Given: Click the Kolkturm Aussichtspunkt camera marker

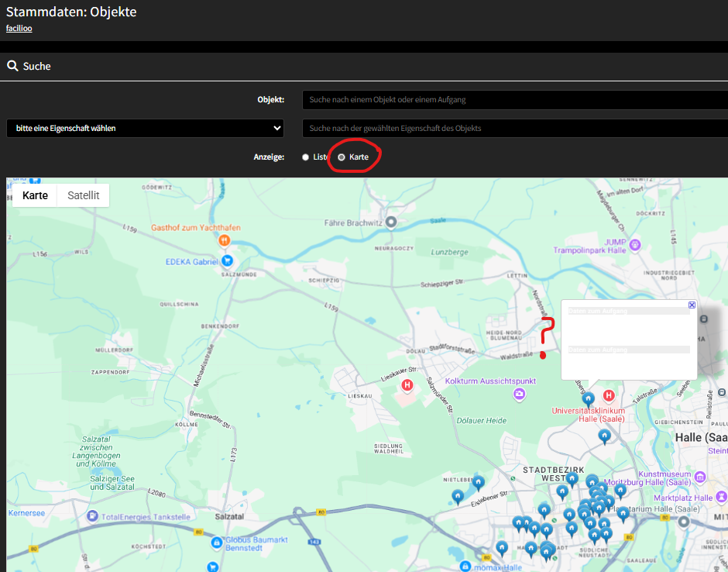Looking at the screenshot, I should (519, 395).
